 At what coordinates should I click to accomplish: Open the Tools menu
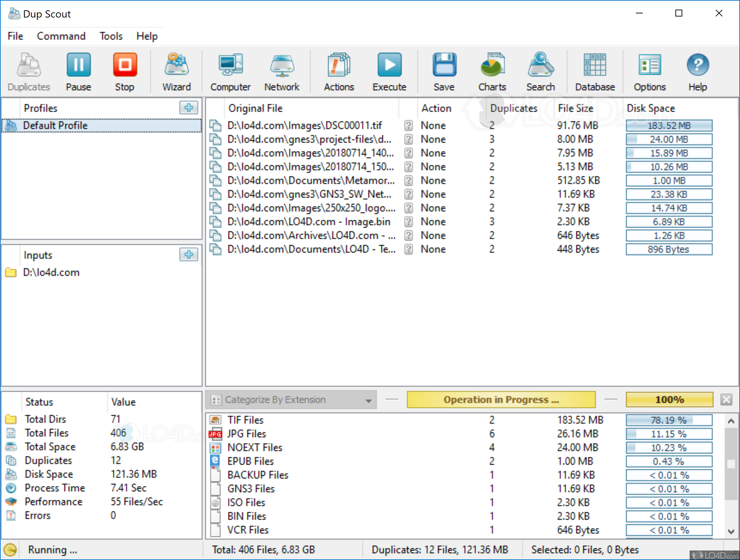coord(111,36)
